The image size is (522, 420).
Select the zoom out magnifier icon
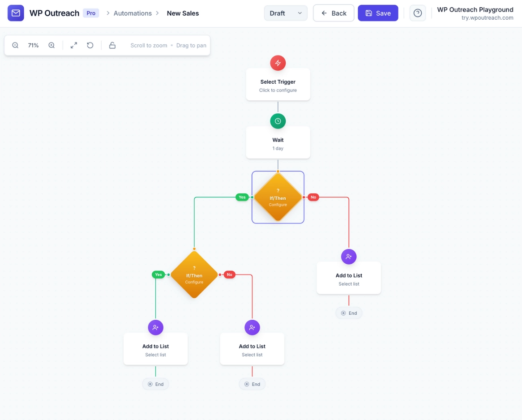click(15, 45)
